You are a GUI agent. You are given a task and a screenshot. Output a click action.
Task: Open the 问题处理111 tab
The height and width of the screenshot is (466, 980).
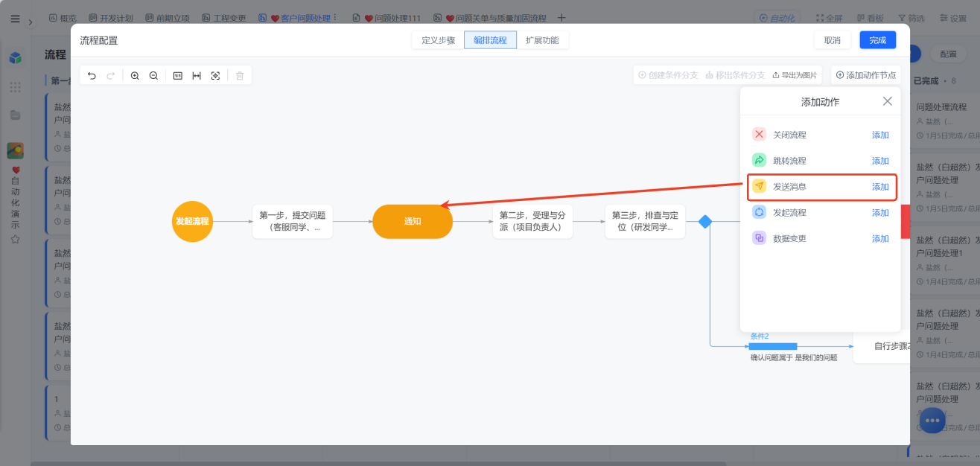click(x=386, y=18)
